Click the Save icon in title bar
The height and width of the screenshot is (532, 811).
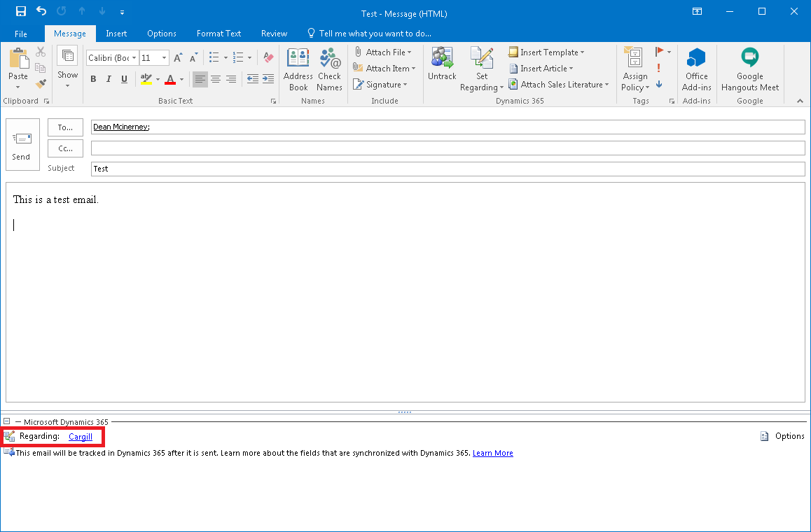(20, 12)
